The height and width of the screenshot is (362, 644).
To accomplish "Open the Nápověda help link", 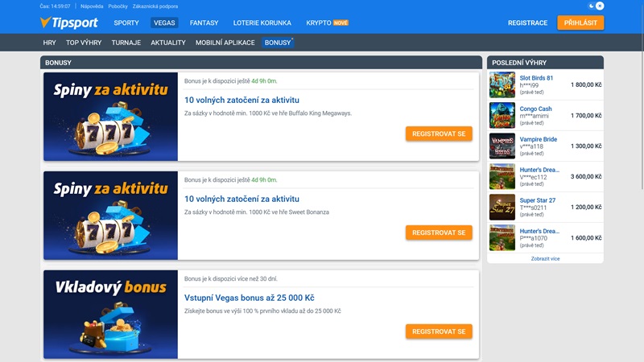I will [x=92, y=6].
